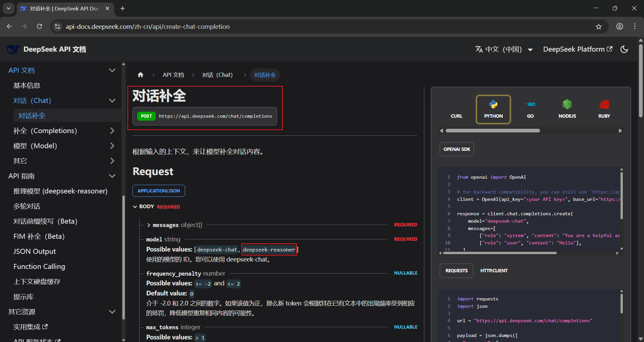644x342 pixels.
Task: Select the REQUESTS tab
Action: click(x=457, y=271)
